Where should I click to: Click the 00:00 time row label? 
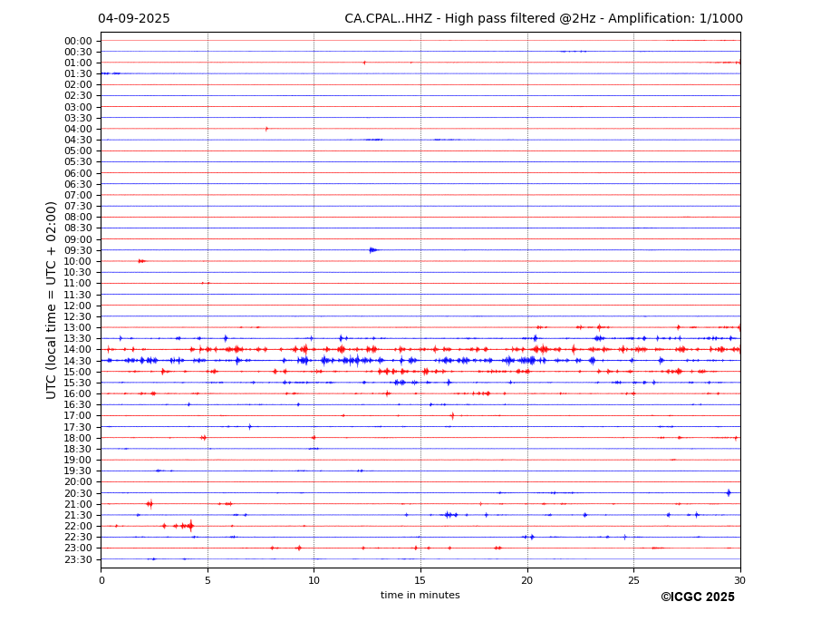pyautogui.click(x=78, y=41)
